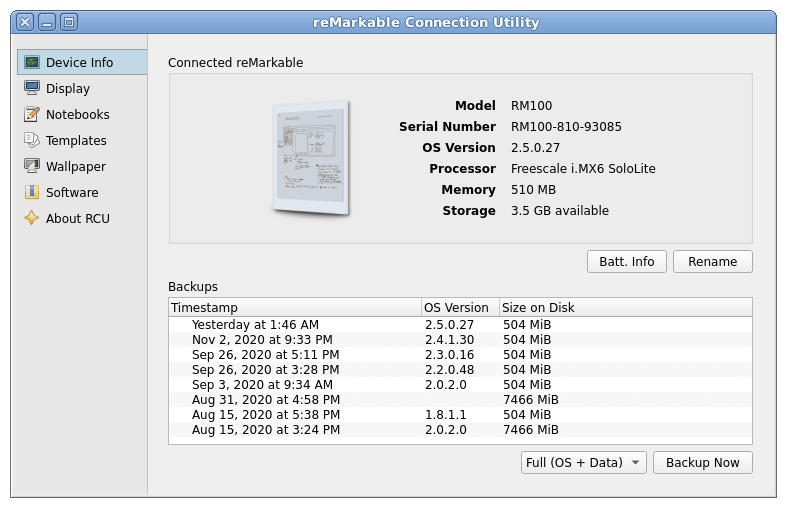The width and height of the screenshot is (787, 508).
Task: Click OS version cell '2.2.0.48'
Action: coord(449,370)
